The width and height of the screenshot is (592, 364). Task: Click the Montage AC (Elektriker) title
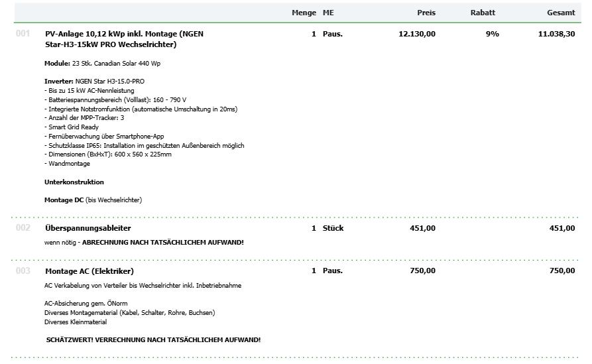[89, 271]
